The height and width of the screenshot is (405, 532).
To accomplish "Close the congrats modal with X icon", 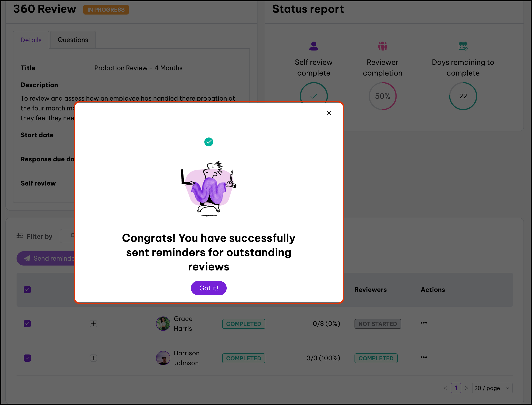I will tap(329, 113).
